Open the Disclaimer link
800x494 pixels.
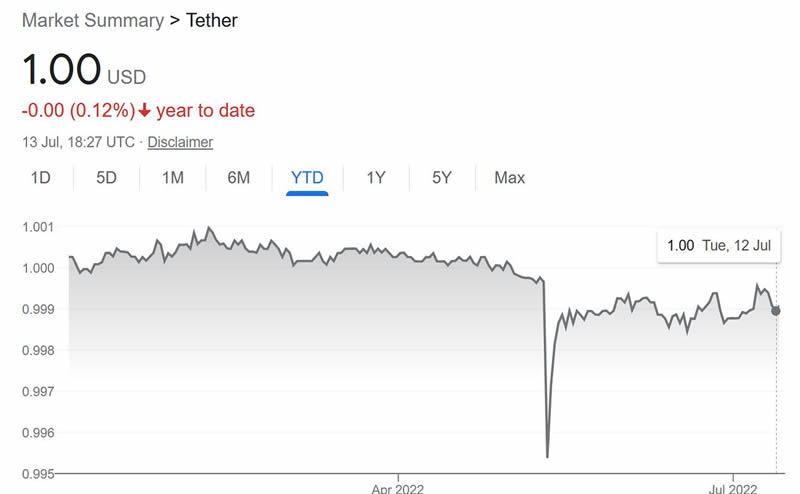point(180,142)
